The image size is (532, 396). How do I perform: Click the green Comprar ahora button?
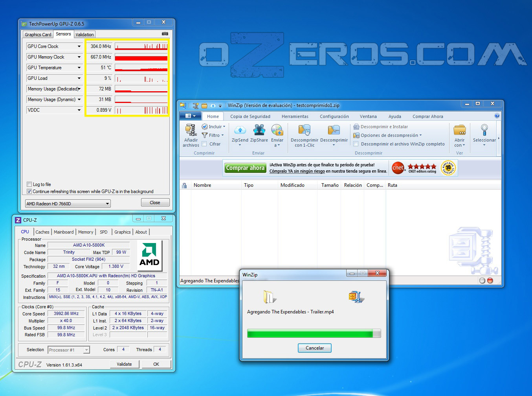point(246,168)
